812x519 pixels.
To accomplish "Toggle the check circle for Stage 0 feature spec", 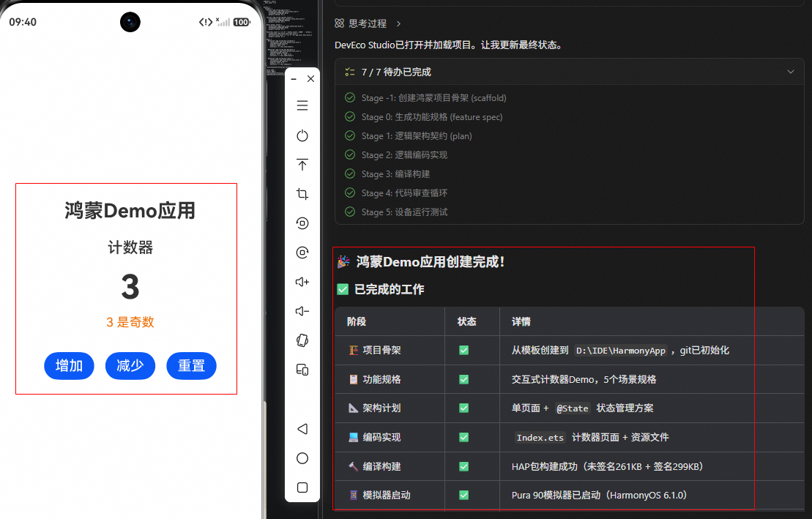I will (x=350, y=116).
